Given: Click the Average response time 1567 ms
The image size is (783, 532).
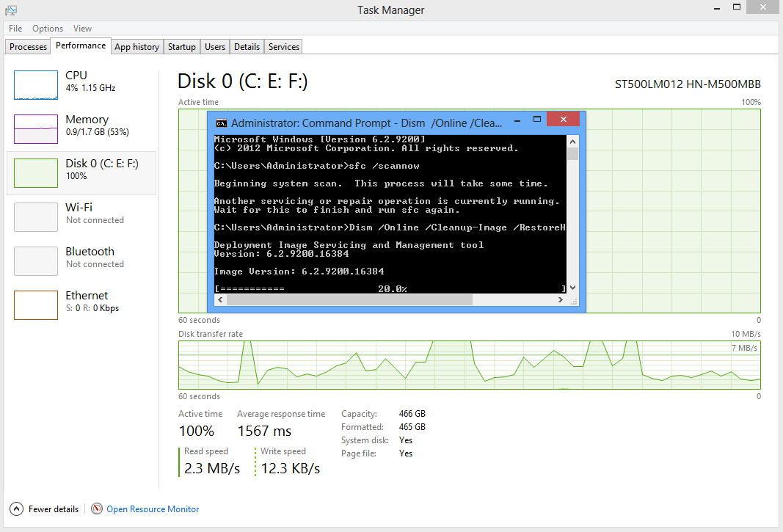Looking at the screenshot, I should click(264, 431).
